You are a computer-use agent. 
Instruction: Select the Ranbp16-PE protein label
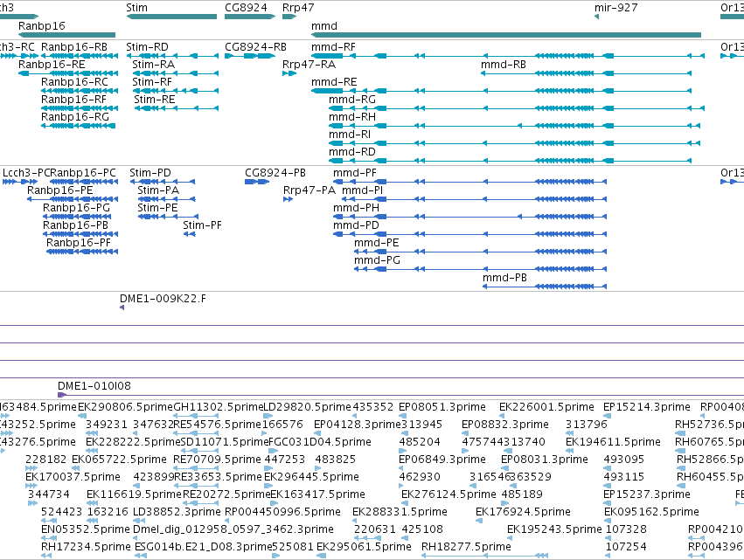(x=59, y=190)
